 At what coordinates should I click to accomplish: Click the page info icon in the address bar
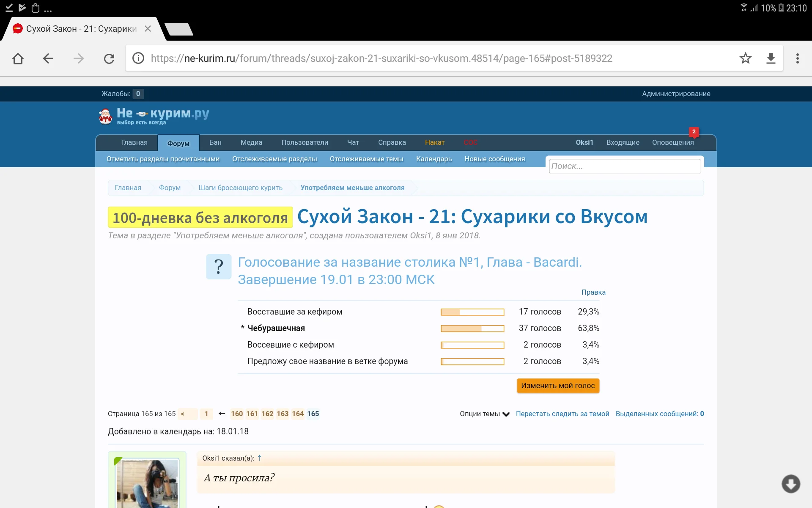(138, 58)
